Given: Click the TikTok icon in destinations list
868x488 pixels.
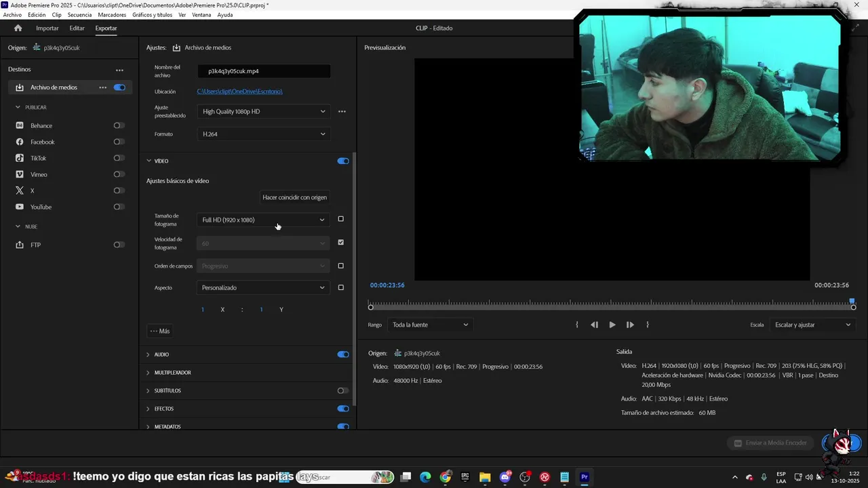Looking at the screenshot, I should (20, 158).
